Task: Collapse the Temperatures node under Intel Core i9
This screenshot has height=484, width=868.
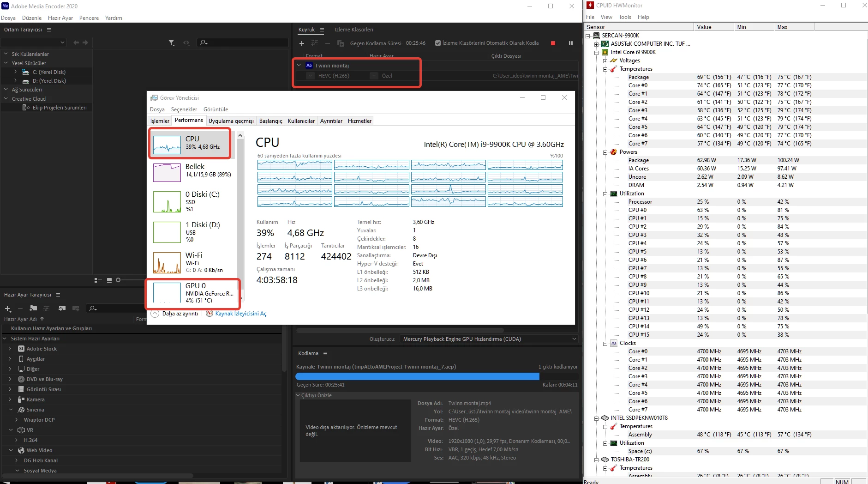Action: [x=605, y=69]
